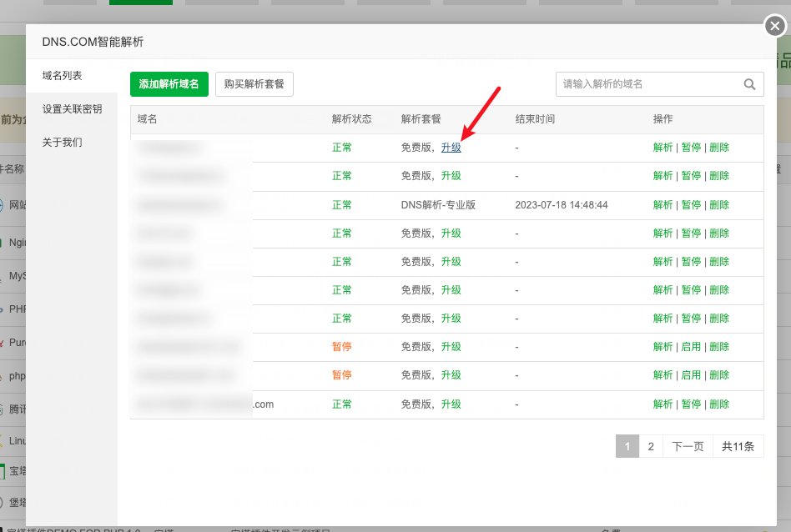Click the 域名 column header
791x532 pixels.
[148, 119]
